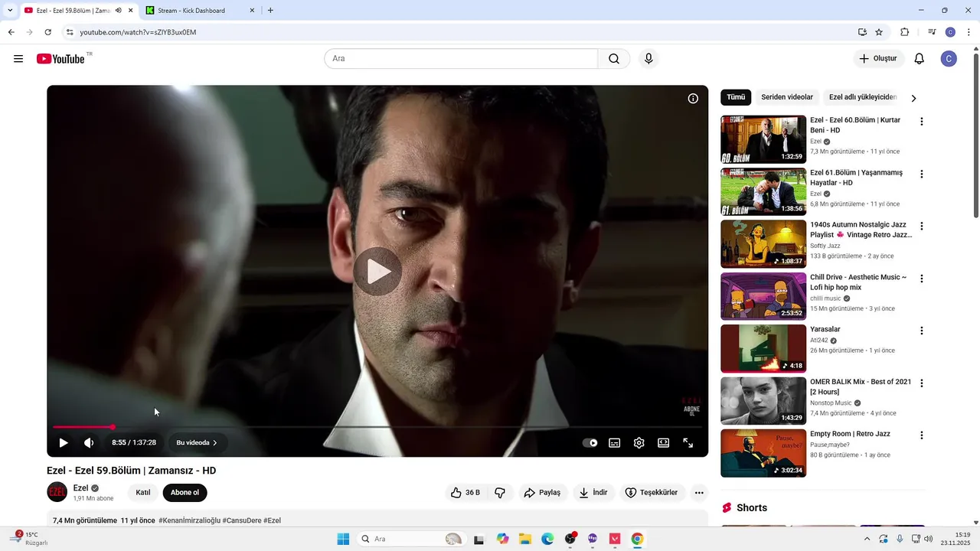This screenshot has height=551, width=980.
Task: Go to the YouTube home logo
Action: [x=60, y=59]
